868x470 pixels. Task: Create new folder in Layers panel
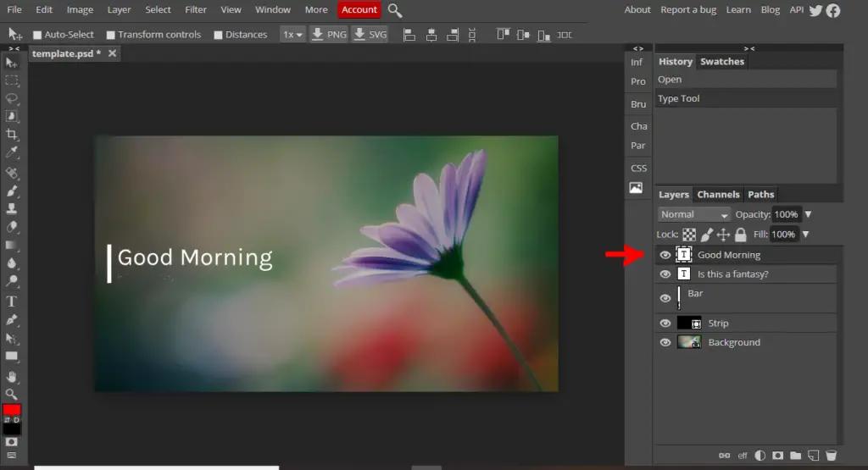point(795,455)
